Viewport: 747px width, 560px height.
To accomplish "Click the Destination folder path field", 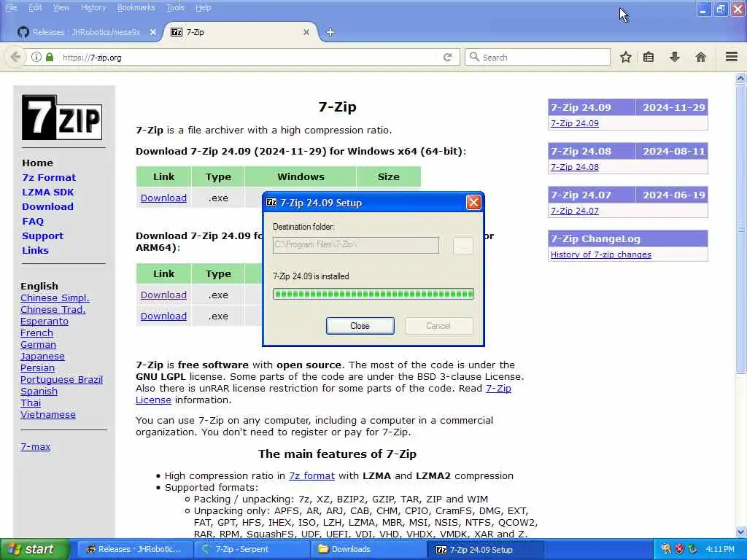I will [356, 245].
